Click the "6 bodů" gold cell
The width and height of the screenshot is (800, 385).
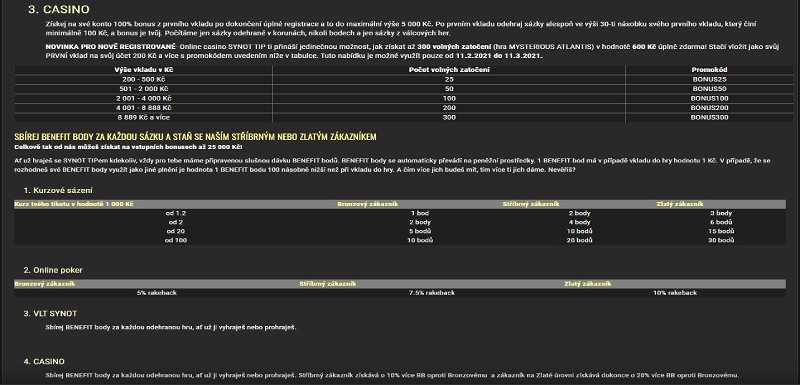721,222
